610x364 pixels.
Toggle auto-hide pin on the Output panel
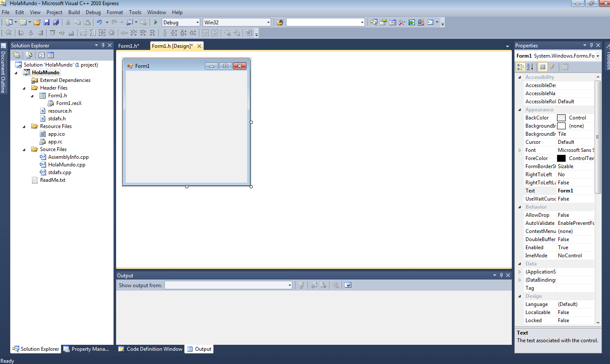point(501,275)
